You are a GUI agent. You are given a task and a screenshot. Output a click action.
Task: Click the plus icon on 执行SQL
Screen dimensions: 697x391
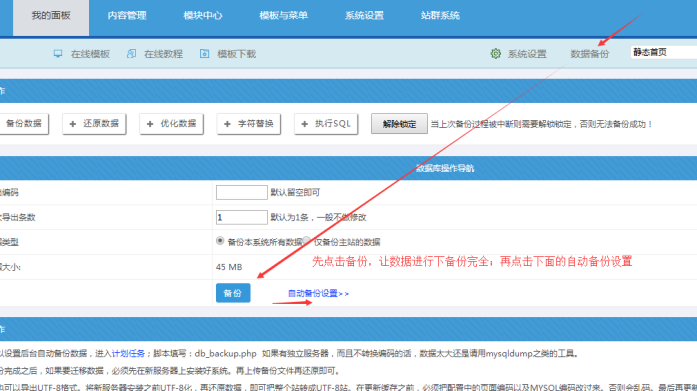pos(304,124)
